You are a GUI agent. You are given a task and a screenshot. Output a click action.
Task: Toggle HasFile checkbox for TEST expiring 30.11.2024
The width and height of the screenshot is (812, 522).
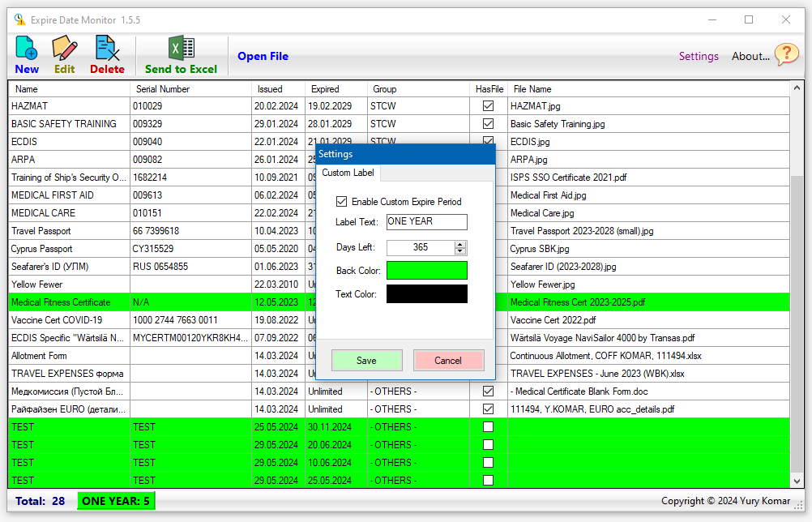pos(488,426)
